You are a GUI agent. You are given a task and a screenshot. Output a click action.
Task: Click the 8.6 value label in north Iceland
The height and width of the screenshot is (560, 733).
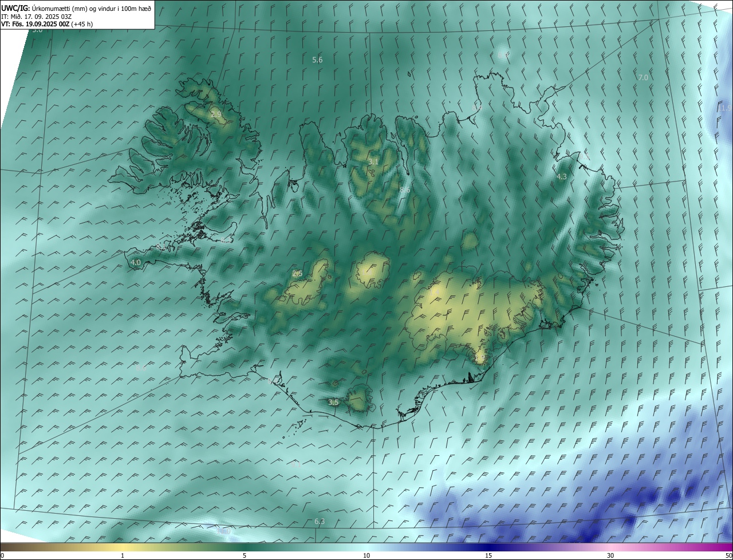coord(405,190)
